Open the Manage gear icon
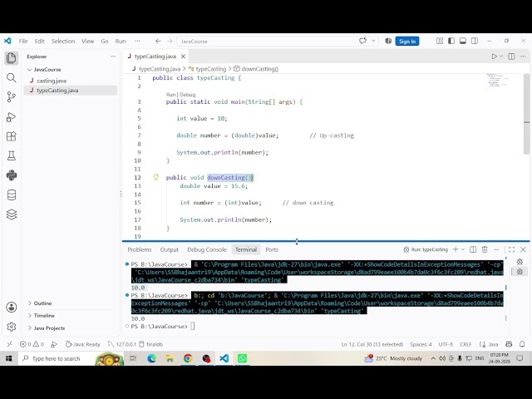 click(x=11, y=327)
